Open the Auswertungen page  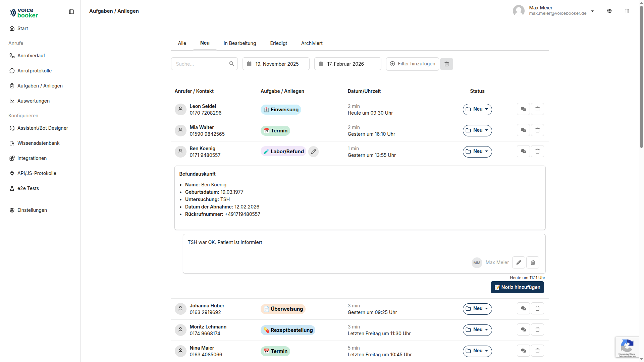[x=33, y=101]
